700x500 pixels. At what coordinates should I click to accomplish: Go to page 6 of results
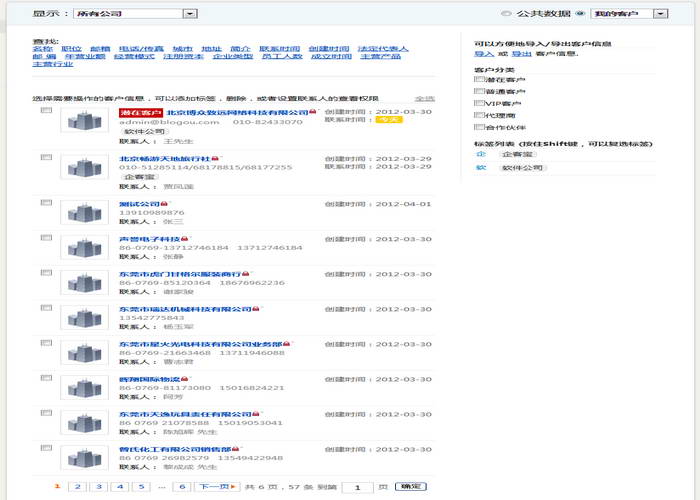coord(182,487)
